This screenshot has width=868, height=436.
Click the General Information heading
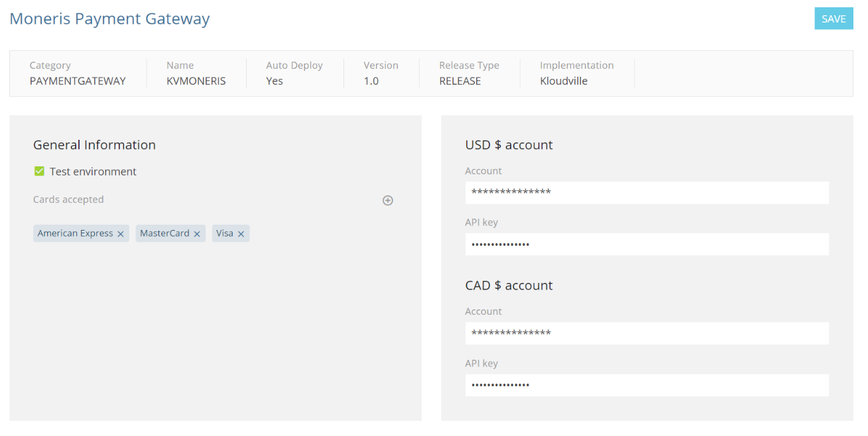(x=94, y=145)
